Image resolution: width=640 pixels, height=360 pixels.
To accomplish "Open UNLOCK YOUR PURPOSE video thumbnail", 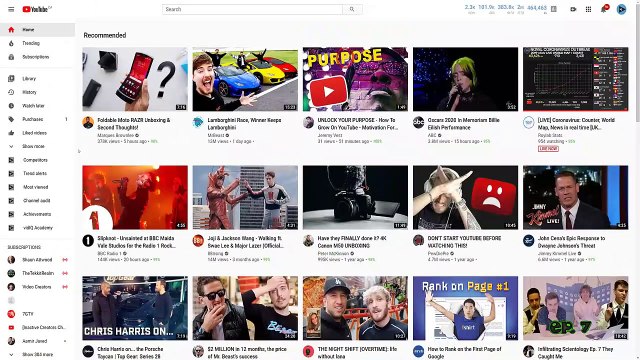I will pos(355,79).
